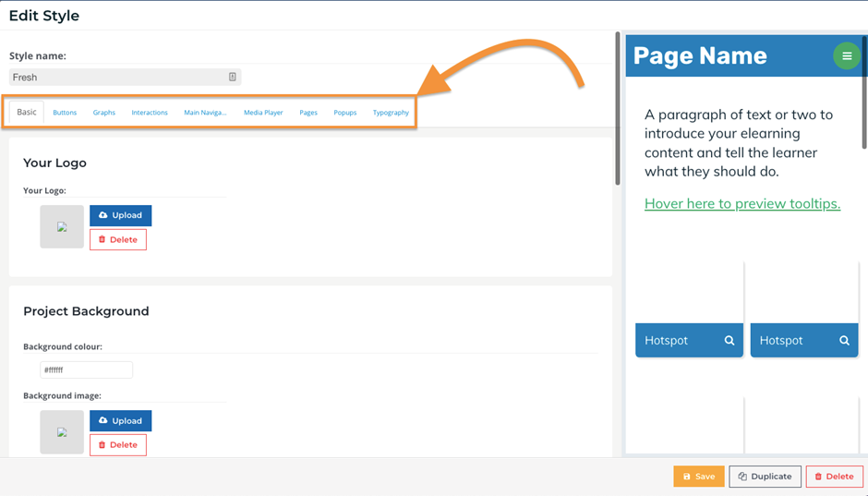This screenshot has height=496, width=868.
Task: Upload a Background image
Action: pyautogui.click(x=121, y=420)
